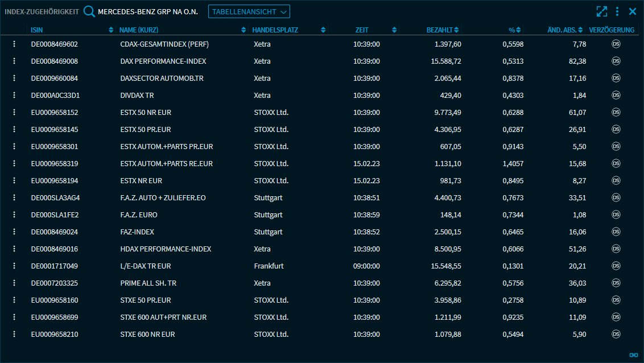Select the HDAX PERFORMANCE-INDEX row

[166, 249]
